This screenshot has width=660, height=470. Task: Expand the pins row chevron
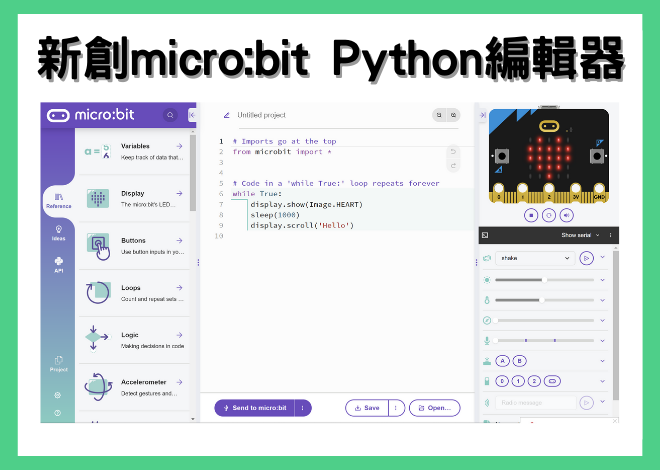point(603,381)
